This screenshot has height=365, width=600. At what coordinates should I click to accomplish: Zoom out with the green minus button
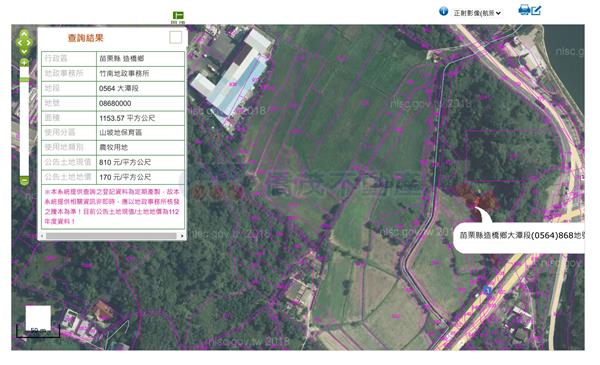[24, 180]
